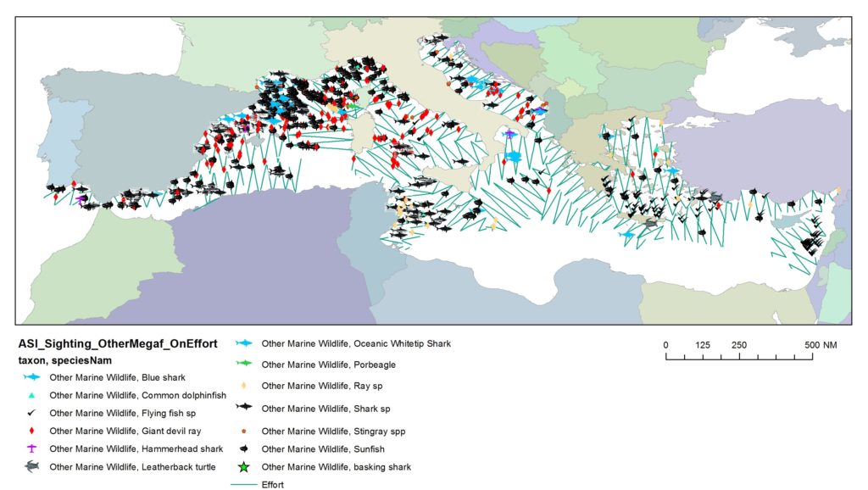The height and width of the screenshot is (490, 868).
Task: Click 'Other Marine Wildlife, Hammerhead shark' label
Action: click(136, 448)
